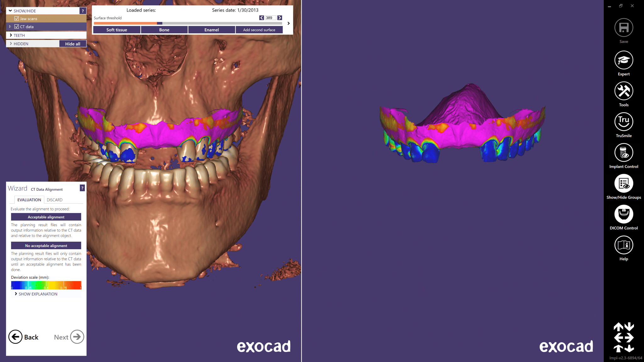
Task: Click Acceptable alignment button
Action: 46,217
